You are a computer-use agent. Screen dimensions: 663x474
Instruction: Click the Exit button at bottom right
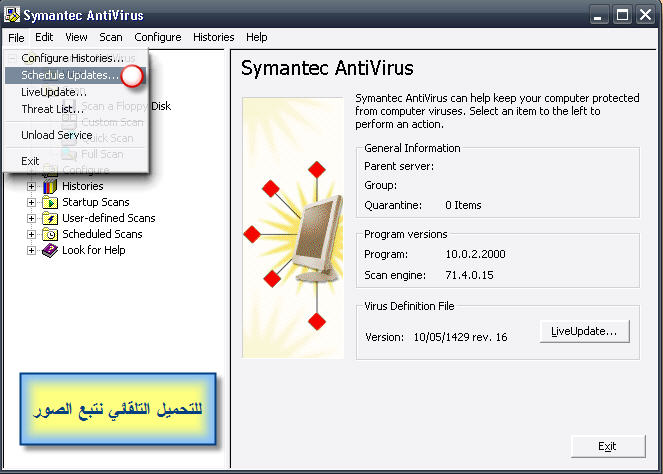608,446
